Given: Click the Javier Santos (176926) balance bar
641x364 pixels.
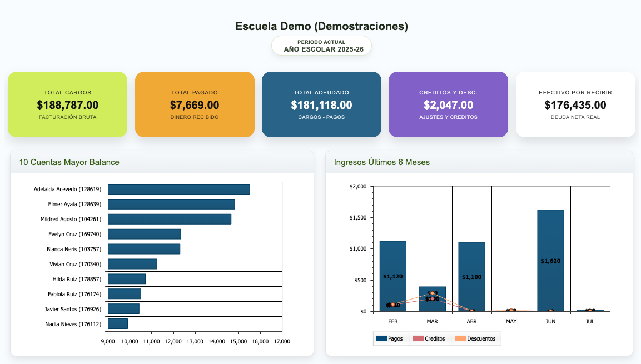Looking at the screenshot, I should point(124,309).
